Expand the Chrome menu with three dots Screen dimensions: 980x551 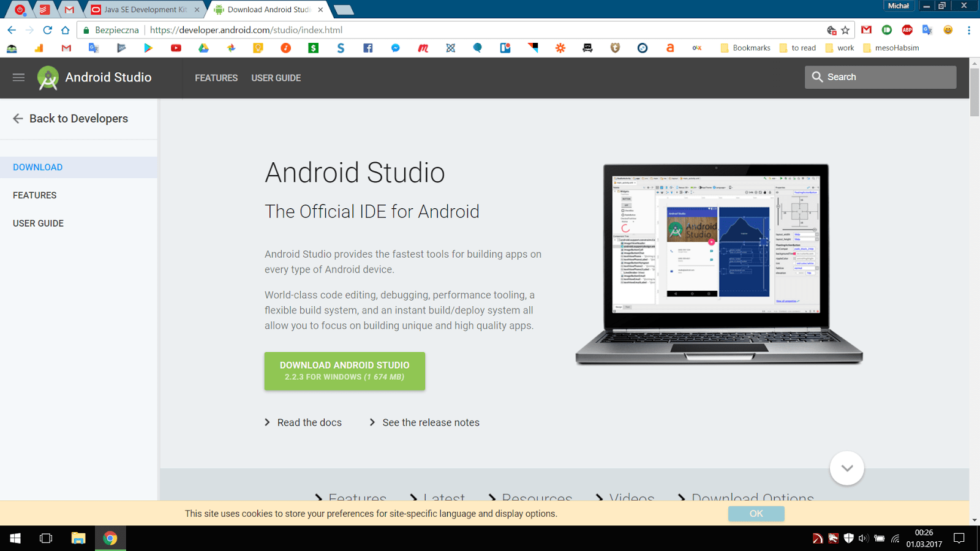968,29
